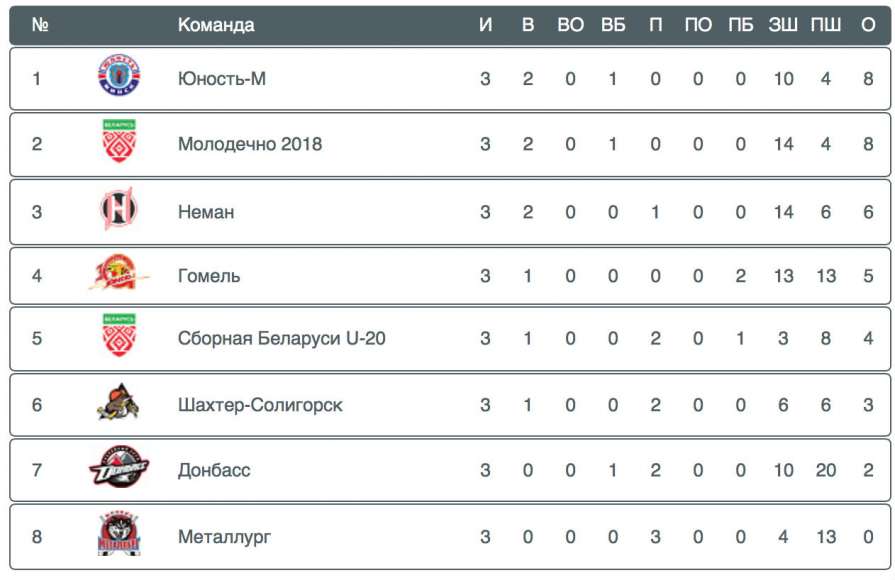Click the Молодечно 2018 team logo
This screenshot has width=895, height=580.
tap(119, 142)
